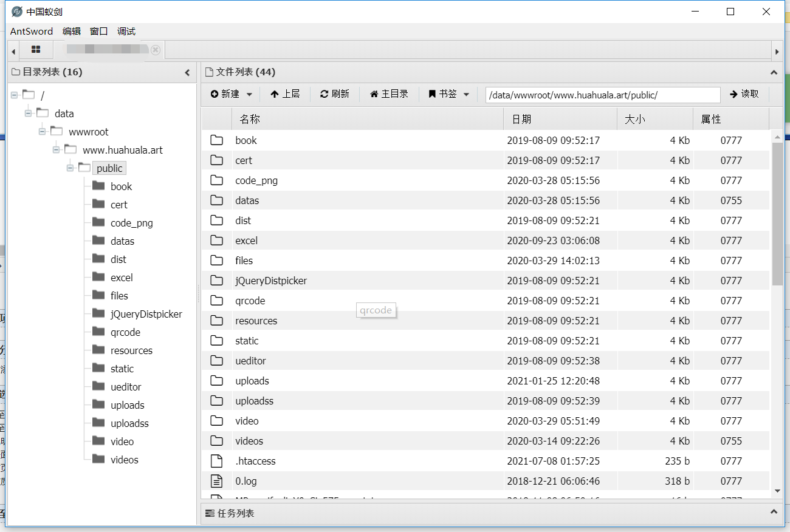
Task: Open the 调试 menu
Action: pyautogui.click(x=126, y=32)
